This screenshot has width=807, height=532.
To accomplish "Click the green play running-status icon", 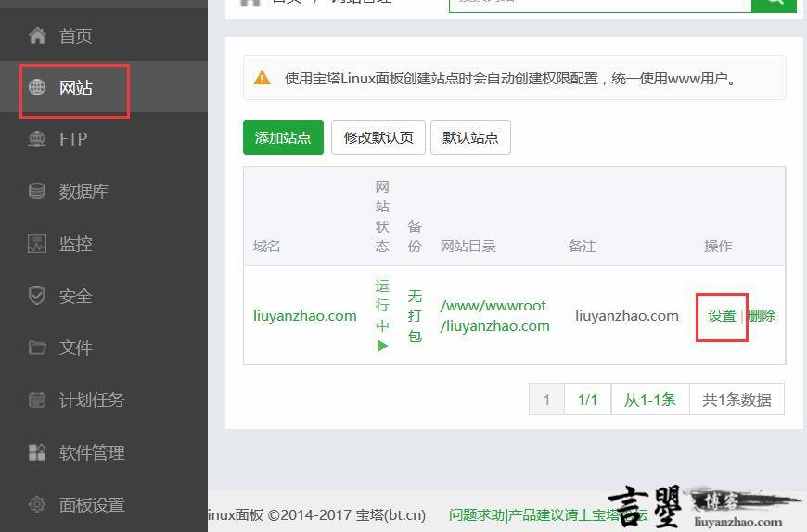I will click(x=382, y=346).
